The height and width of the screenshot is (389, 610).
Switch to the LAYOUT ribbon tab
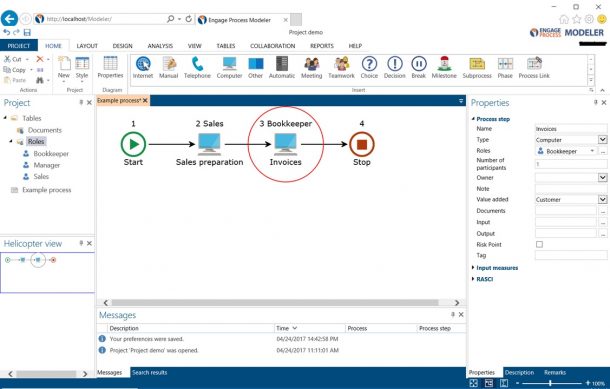(87, 46)
